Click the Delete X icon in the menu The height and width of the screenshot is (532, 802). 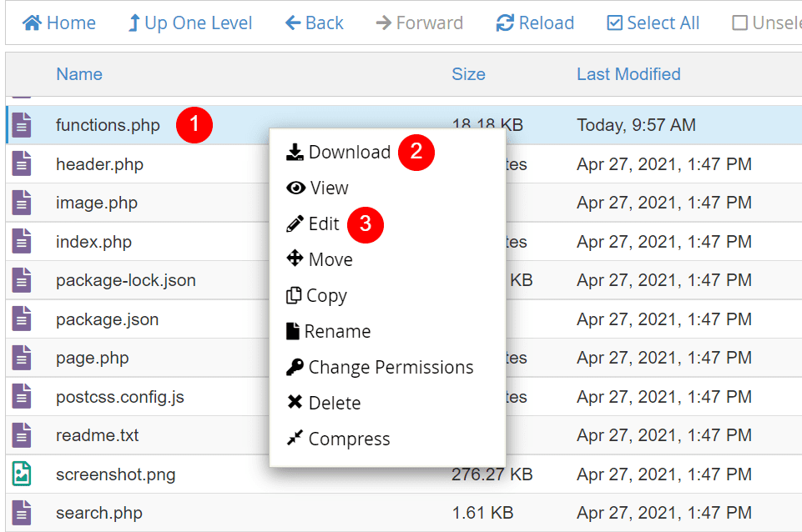pos(296,402)
